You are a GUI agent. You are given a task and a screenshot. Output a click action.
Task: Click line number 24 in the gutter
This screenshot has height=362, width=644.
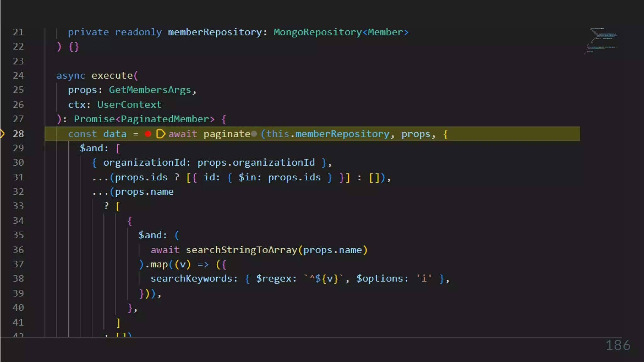tap(18, 75)
